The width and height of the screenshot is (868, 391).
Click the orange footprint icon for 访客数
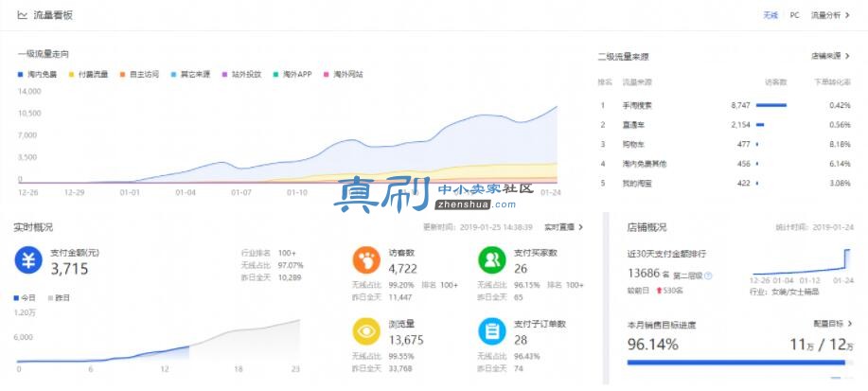pyautogui.click(x=366, y=260)
